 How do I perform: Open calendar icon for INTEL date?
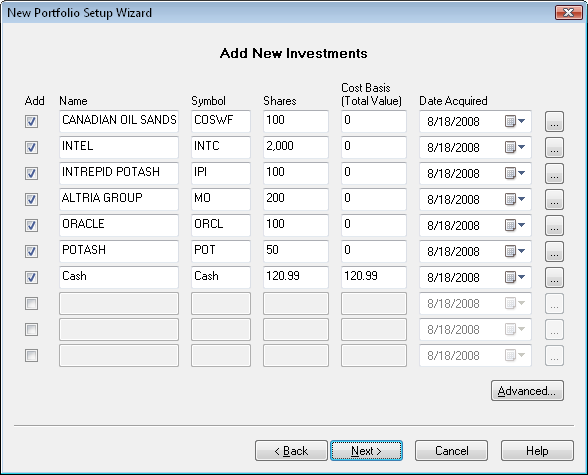pos(510,147)
